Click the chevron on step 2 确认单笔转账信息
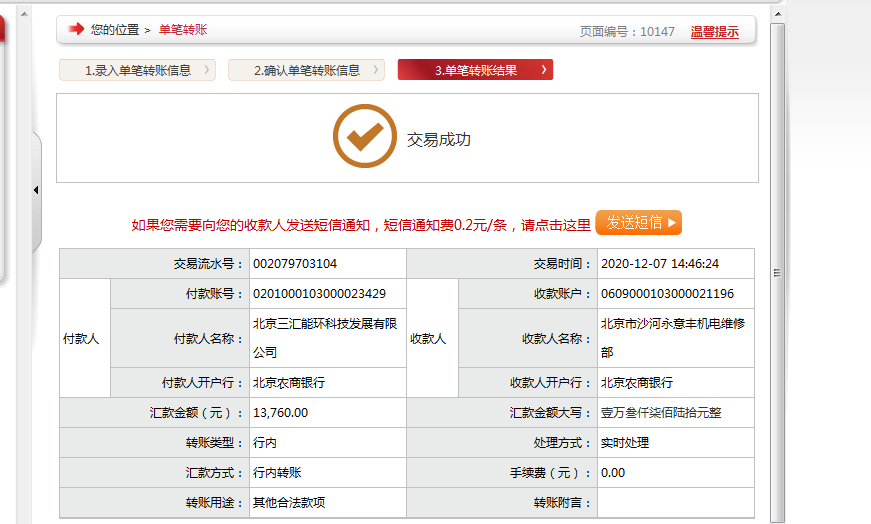871x524 pixels. point(376,70)
